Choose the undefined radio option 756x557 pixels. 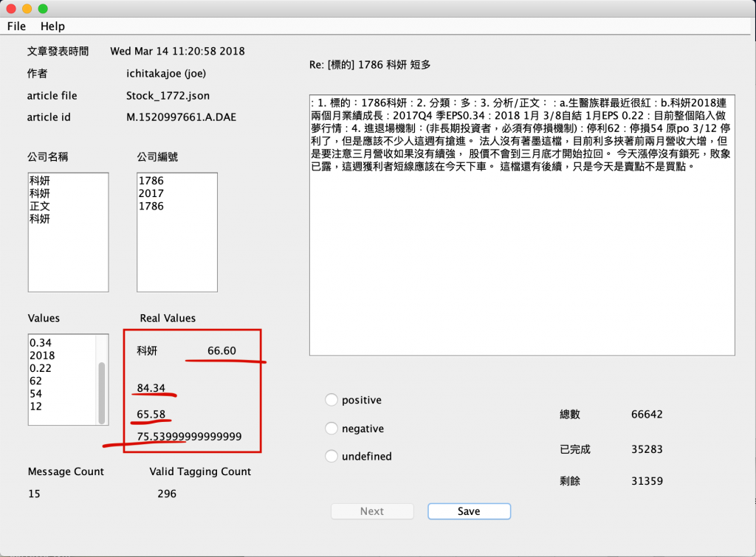(331, 456)
